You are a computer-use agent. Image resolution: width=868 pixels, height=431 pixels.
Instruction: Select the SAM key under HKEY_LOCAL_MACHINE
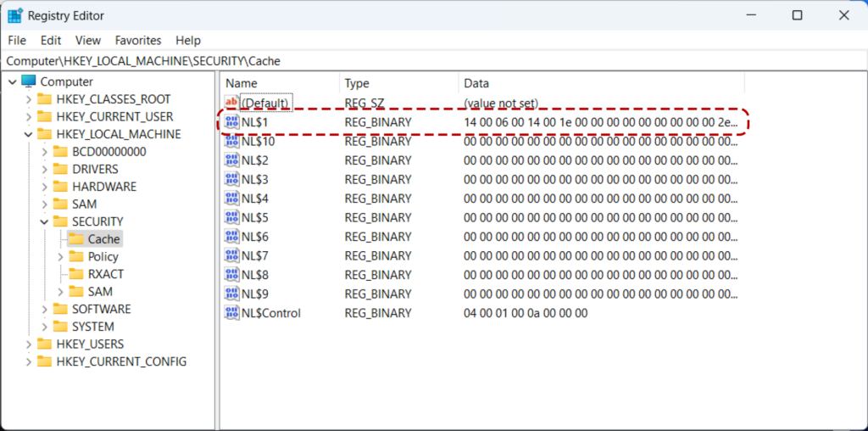tap(84, 204)
